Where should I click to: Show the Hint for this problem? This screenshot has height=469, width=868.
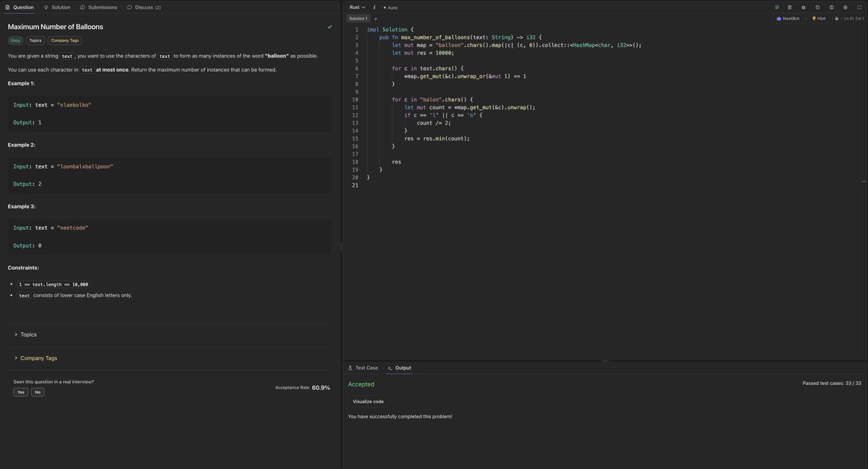[819, 19]
